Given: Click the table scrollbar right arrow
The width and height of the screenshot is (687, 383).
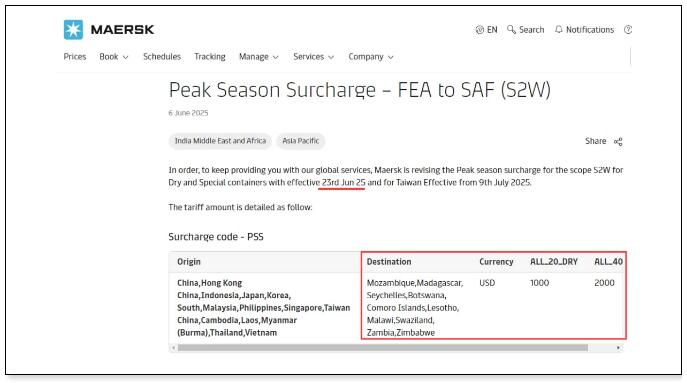Looking at the screenshot, I should (618, 348).
